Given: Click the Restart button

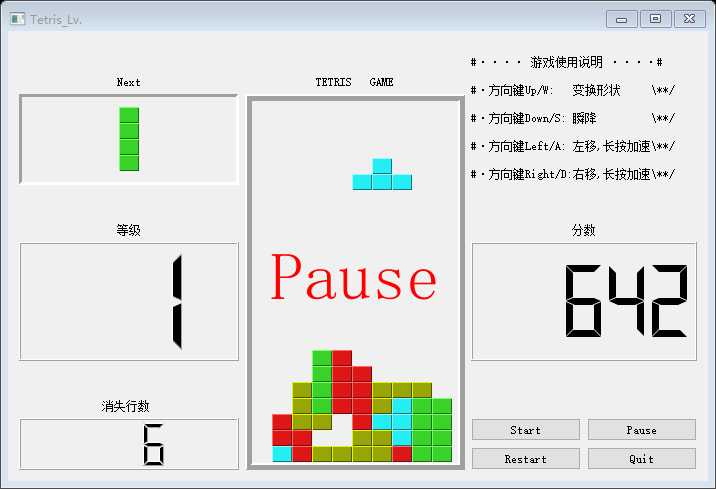Looking at the screenshot, I should coord(526,458).
